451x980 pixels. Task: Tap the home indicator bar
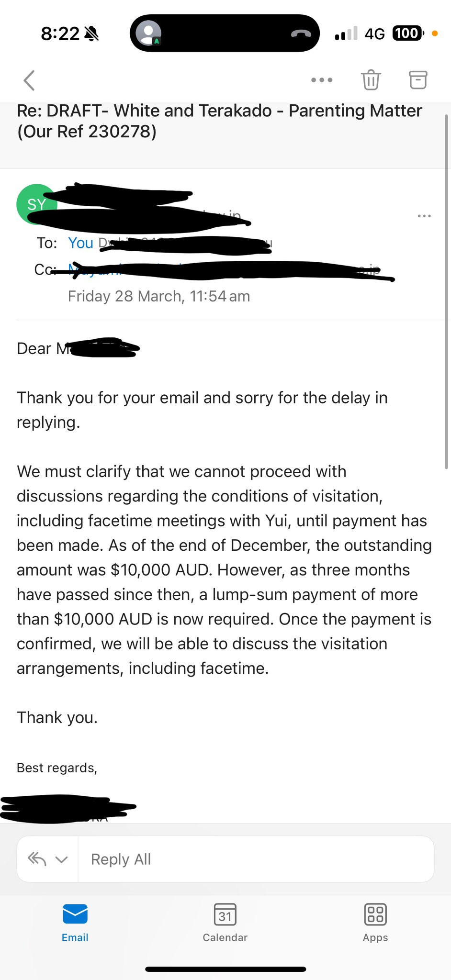point(225,969)
